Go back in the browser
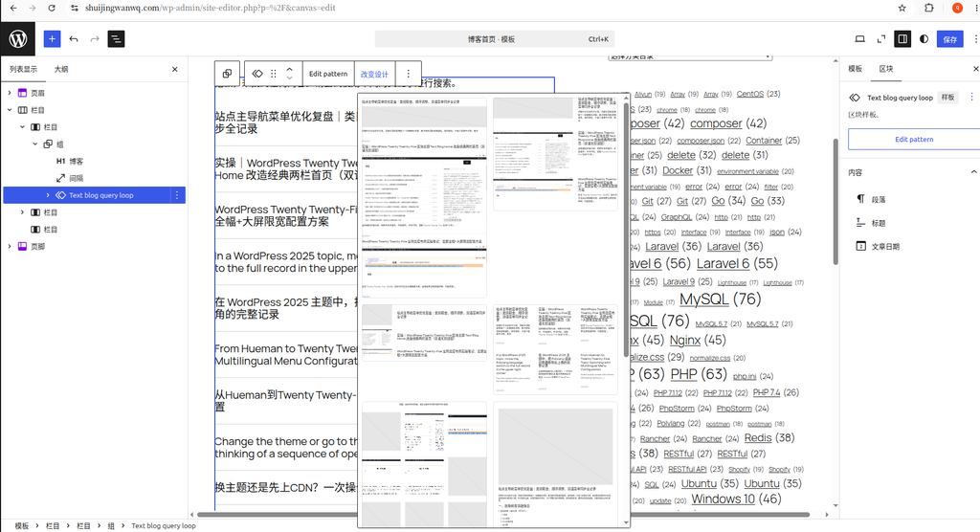This screenshot has width=980, height=532. pyautogui.click(x=13, y=8)
